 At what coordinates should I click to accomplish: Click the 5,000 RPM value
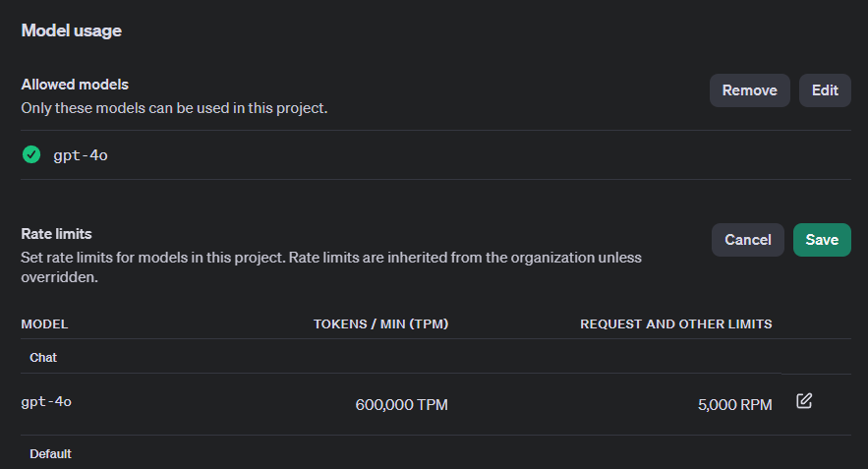click(x=734, y=405)
